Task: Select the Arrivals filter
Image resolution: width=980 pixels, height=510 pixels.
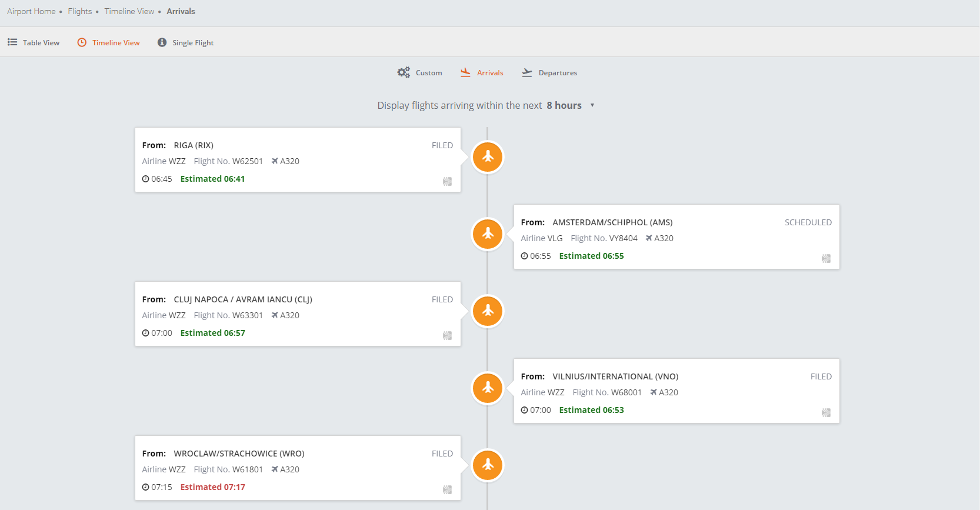Action: pos(482,72)
